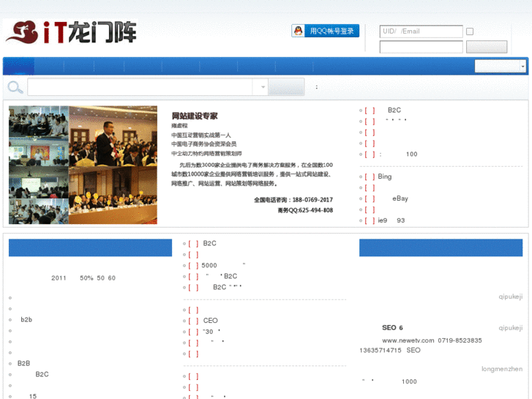
Task: Click the login button beside password field
Action: pos(487,47)
